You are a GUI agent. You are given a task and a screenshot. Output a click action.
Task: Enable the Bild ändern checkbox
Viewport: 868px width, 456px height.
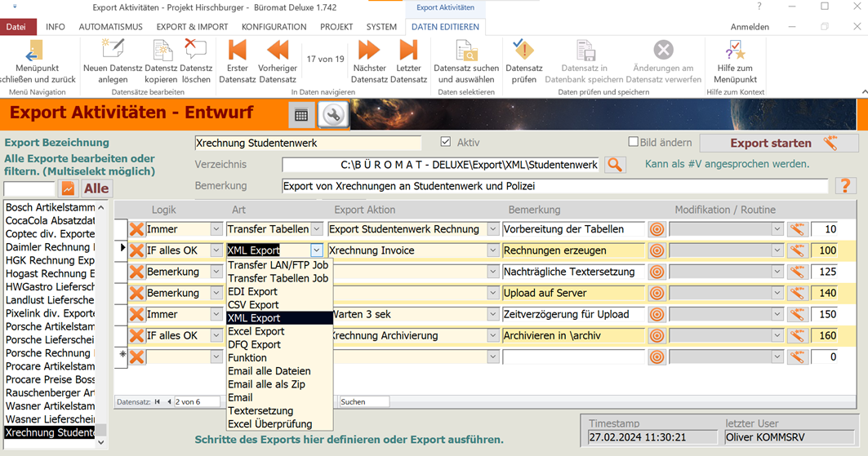(633, 142)
